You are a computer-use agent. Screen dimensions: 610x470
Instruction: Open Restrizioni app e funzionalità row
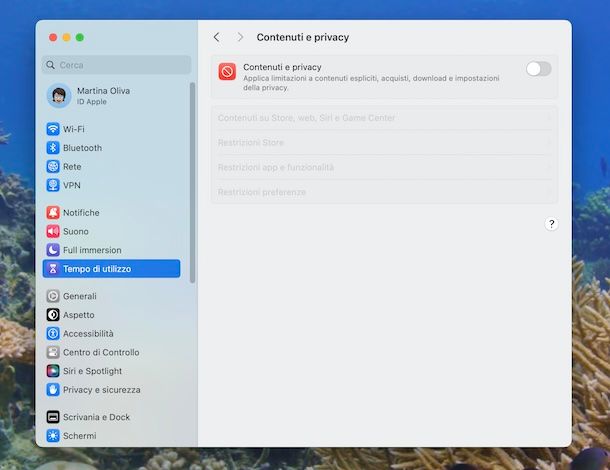pos(384,167)
